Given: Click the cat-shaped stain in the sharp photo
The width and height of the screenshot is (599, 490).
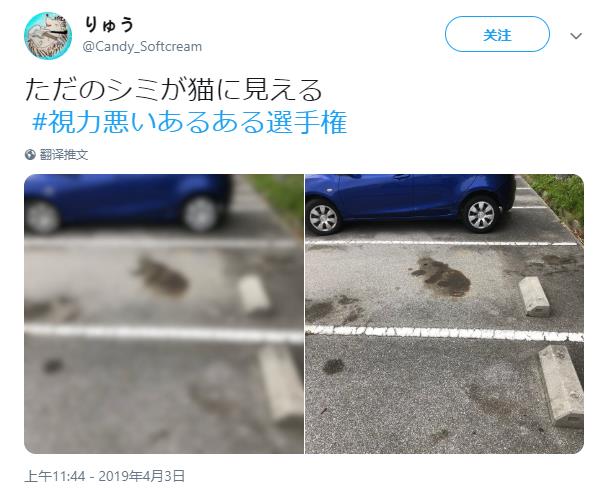Looking at the screenshot, I should click(441, 277).
